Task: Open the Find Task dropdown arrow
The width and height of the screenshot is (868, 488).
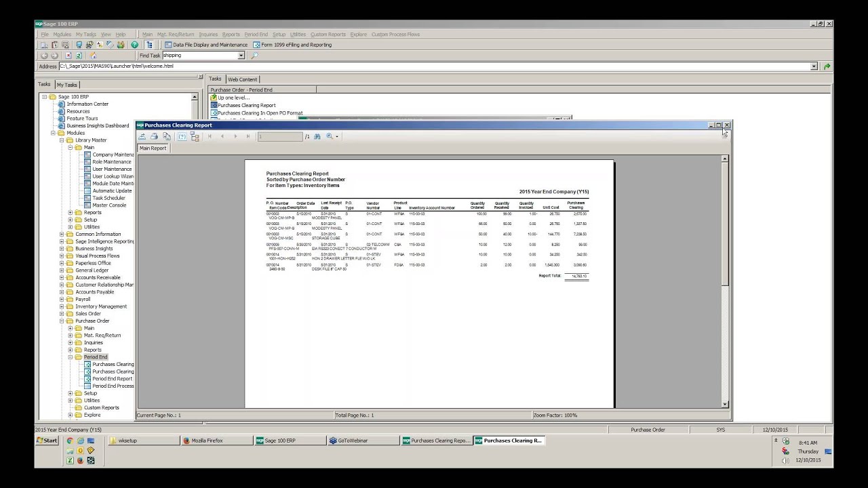Action: (x=241, y=56)
